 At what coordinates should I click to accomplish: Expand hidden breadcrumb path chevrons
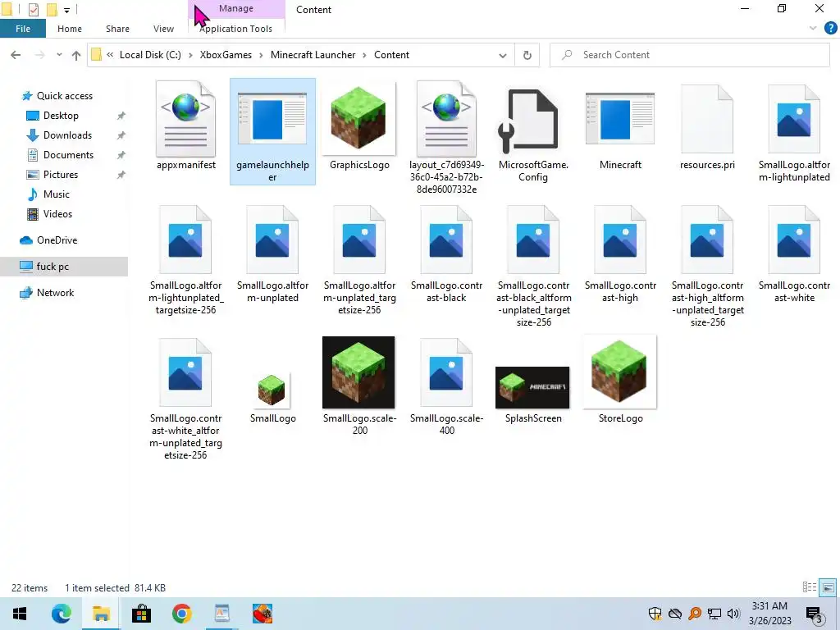[x=110, y=55]
